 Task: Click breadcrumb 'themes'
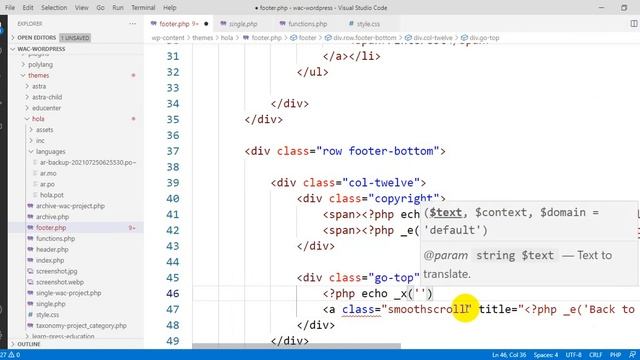point(202,38)
